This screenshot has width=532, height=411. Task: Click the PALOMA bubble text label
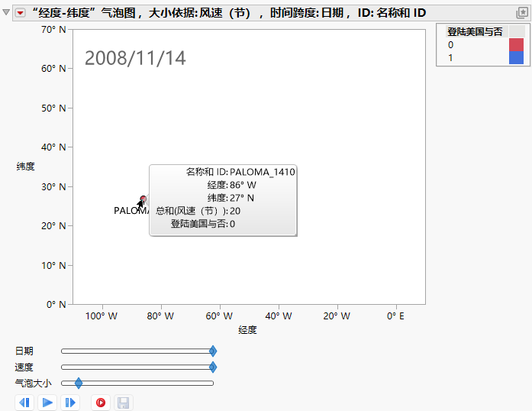tap(131, 211)
